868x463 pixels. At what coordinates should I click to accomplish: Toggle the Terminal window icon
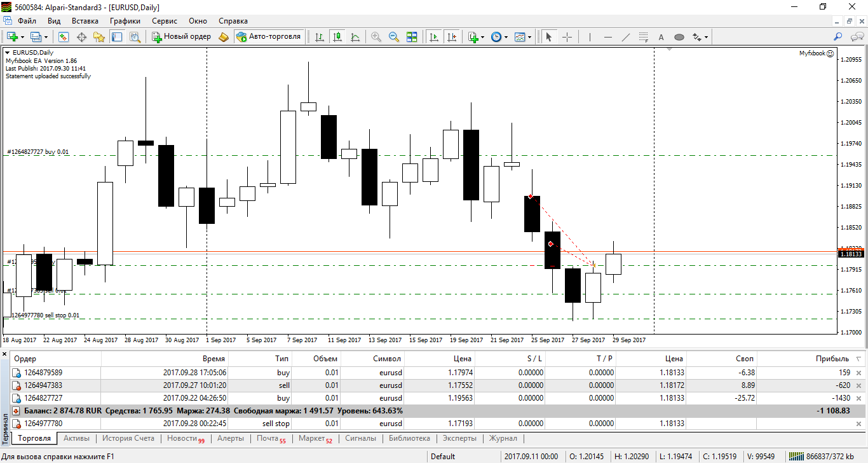coord(117,37)
